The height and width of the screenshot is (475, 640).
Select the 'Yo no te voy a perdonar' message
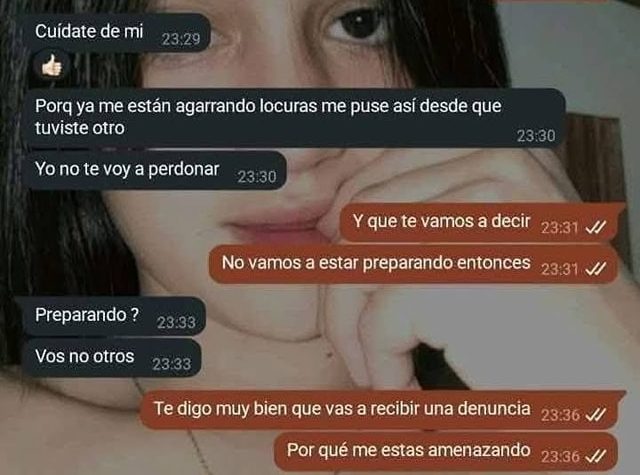click(156, 170)
